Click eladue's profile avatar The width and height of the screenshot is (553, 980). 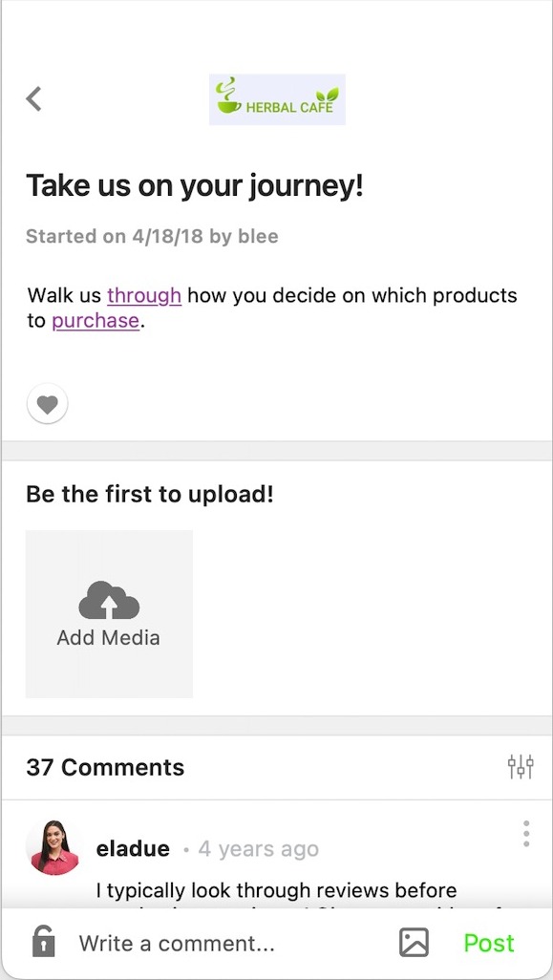[x=54, y=847]
